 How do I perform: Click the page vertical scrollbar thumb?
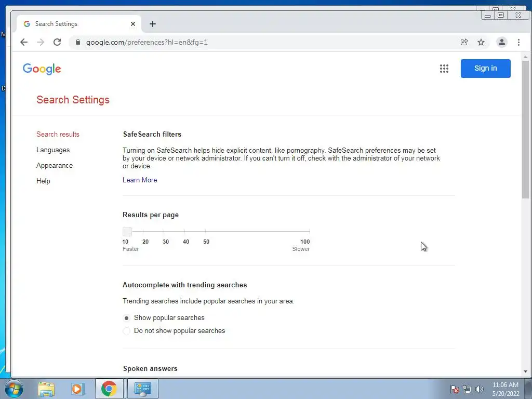pyautogui.click(x=525, y=129)
